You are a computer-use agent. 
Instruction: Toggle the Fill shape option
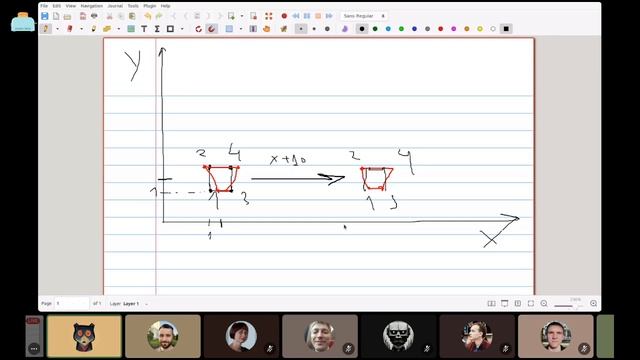click(345, 29)
